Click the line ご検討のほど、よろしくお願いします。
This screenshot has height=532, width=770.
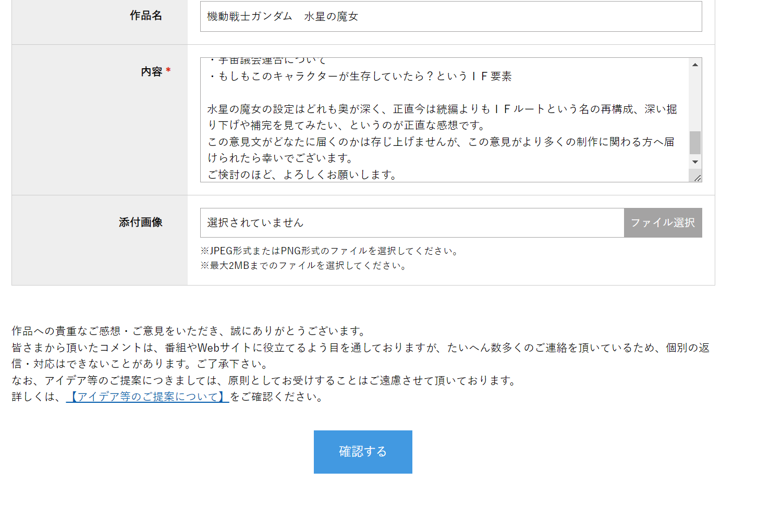pos(304,175)
